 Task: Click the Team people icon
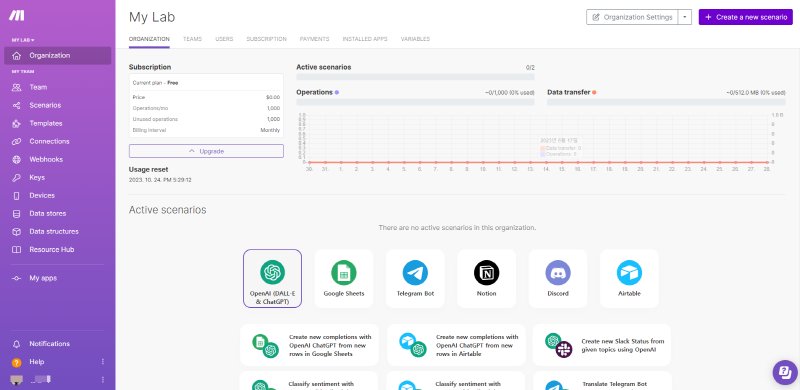click(x=17, y=87)
